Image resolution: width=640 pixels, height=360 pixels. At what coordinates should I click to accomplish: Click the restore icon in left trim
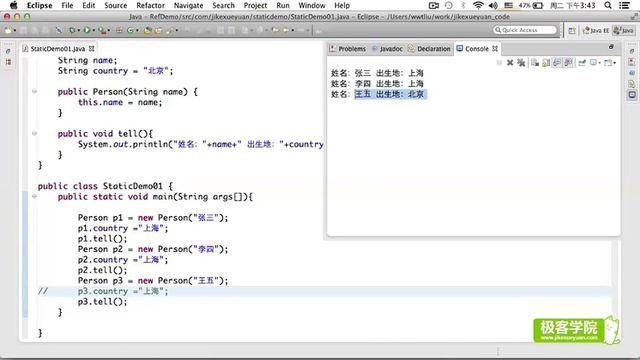tap(8, 51)
